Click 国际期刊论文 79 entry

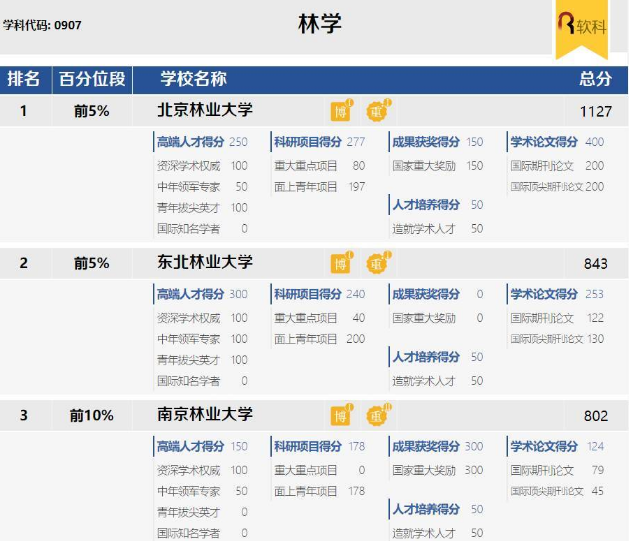(x=557, y=470)
